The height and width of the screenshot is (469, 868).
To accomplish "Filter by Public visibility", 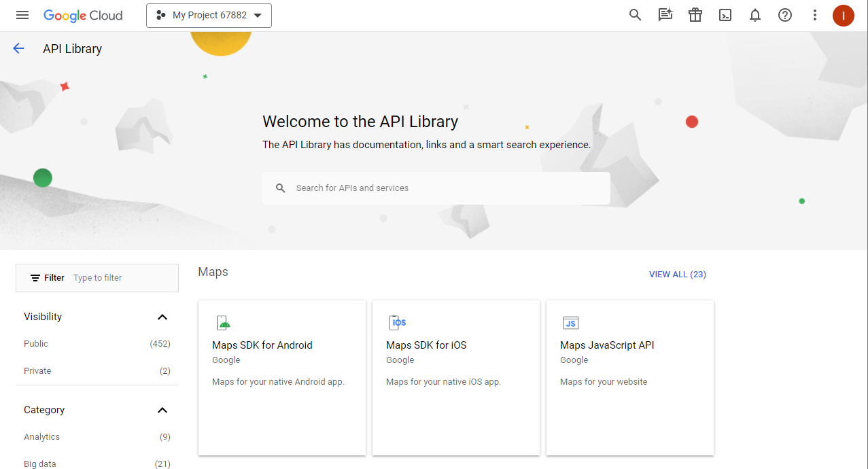I will pyautogui.click(x=36, y=344).
